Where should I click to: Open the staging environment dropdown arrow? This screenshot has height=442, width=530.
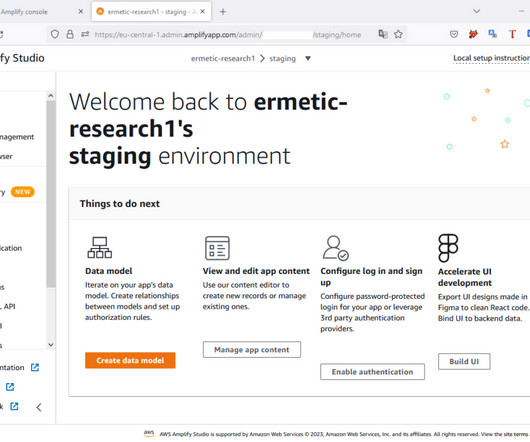click(308, 58)
